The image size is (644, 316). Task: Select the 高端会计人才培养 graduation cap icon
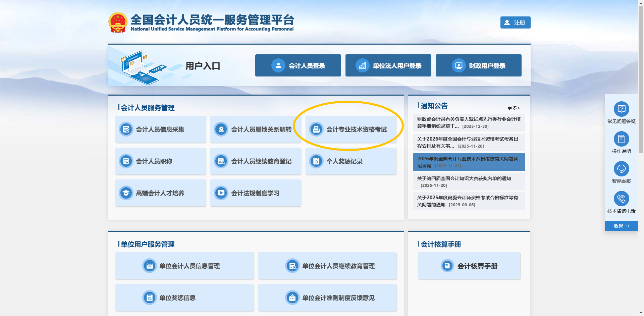(x=126, y=193)
